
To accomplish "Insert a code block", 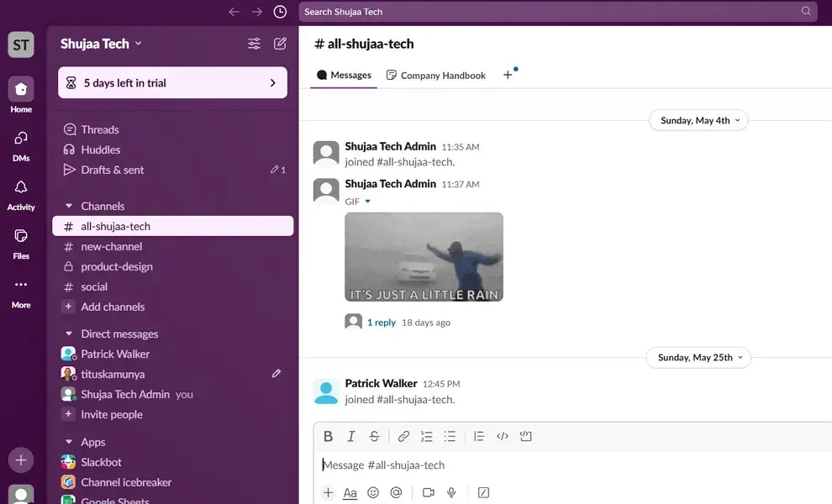I will point(526,436).
